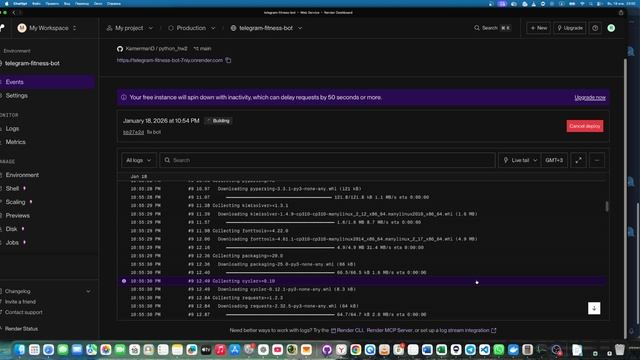Open the deploy commit hash link
640x360 pixels.
[x=133, y=132]
